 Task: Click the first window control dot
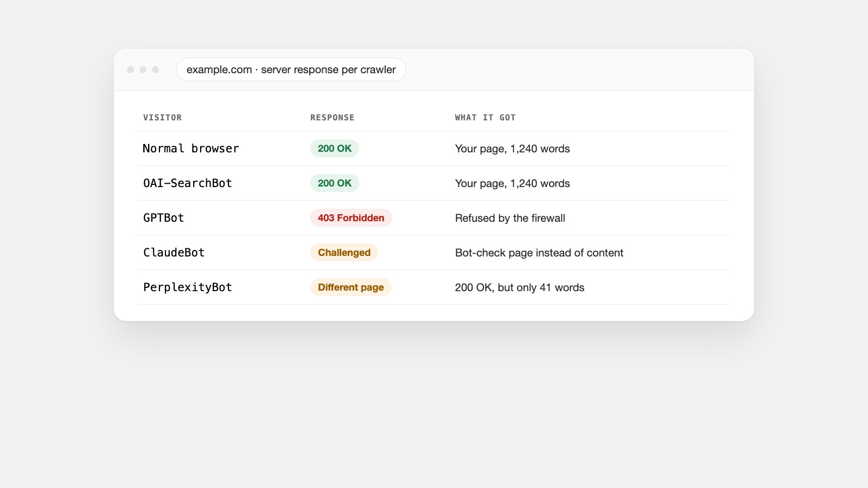click(x=130, y=69)
